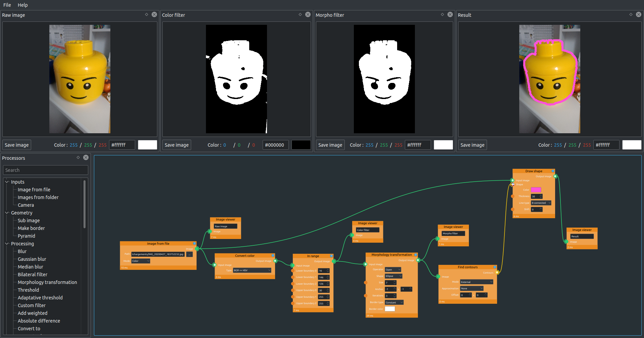The image size is (644, 338).
Task: Collapse the Geometry tree group
Action: click(x=7, y=213)
